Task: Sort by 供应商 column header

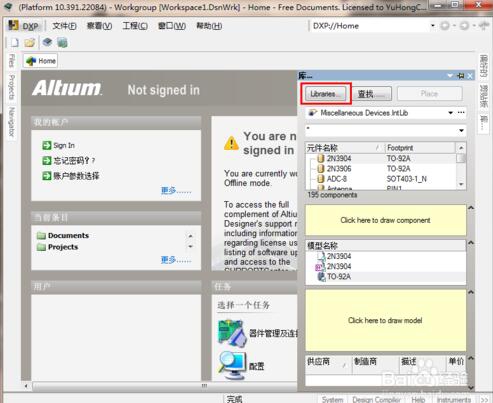Action: coord(328,362)
